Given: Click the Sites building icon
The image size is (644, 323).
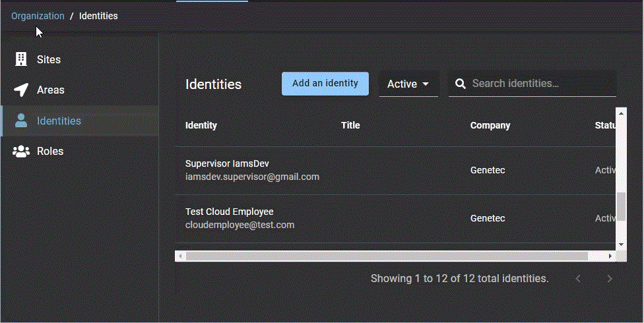Looking at the screenshot, I should pyautogui.click(x=21, y=59).
